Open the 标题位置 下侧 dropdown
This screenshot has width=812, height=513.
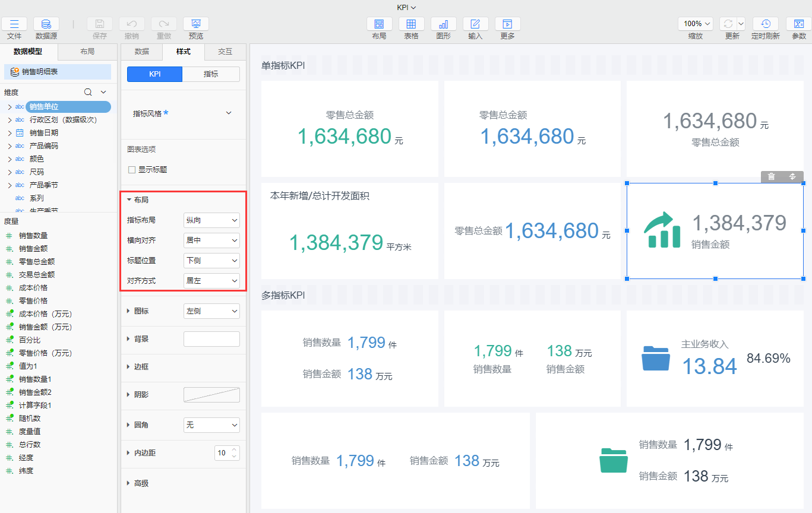(x=211, y=260)
